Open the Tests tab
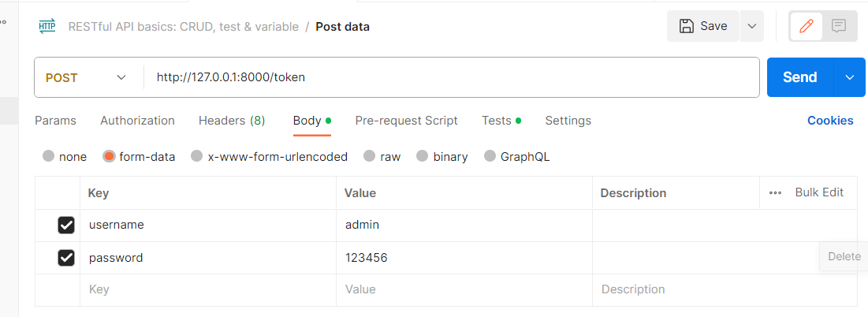The image size is (868, 317). (x=501, y=121)
